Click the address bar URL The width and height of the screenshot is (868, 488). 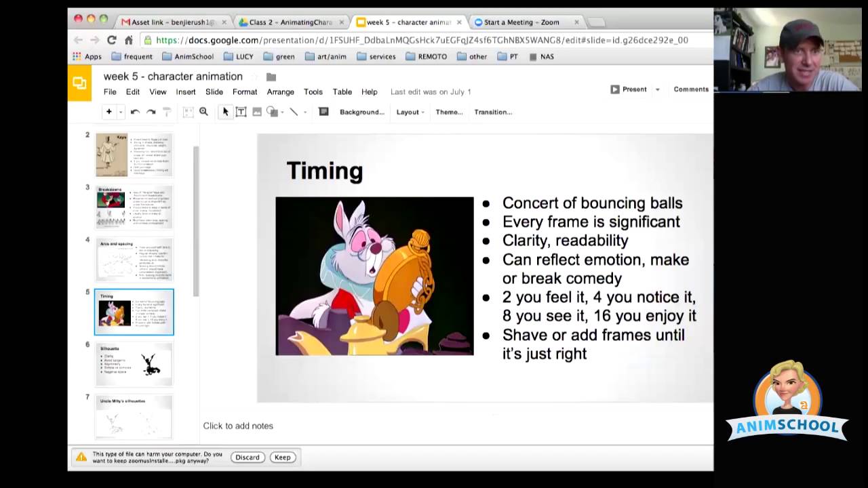(x=422, y=40)
